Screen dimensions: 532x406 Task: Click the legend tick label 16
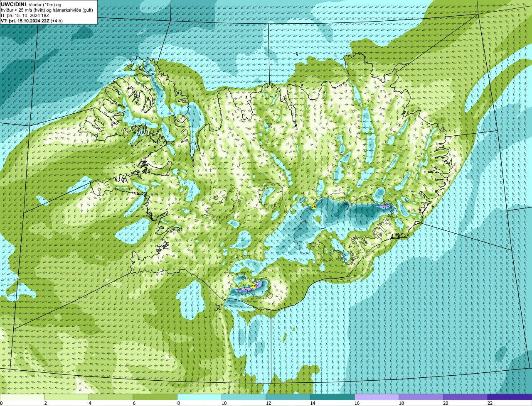point(357,403)
